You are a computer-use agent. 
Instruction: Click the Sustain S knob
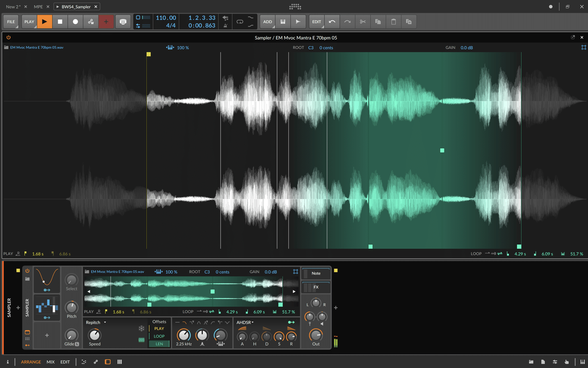pyautogui.click(x=279, y=337)
